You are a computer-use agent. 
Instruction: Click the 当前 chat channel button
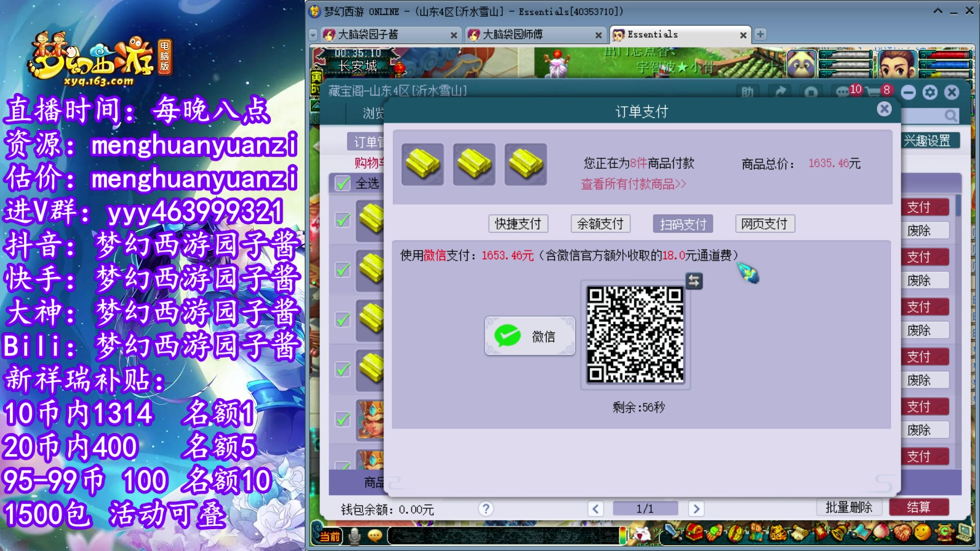click(x=330, y=536)
